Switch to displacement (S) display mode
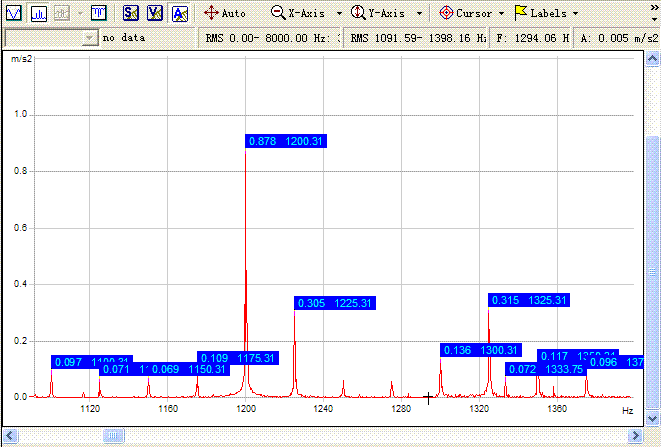Viewport: 661px width, 447px height. coord(131,13)
